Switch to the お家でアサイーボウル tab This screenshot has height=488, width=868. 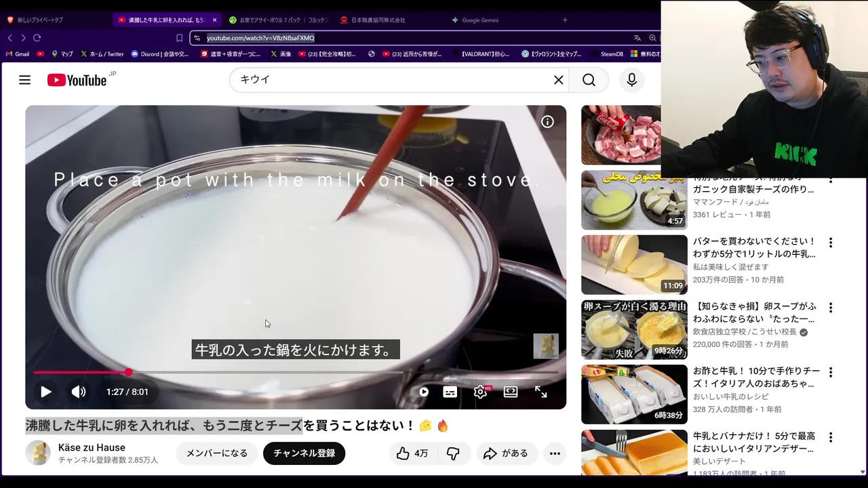pos(278,20)
